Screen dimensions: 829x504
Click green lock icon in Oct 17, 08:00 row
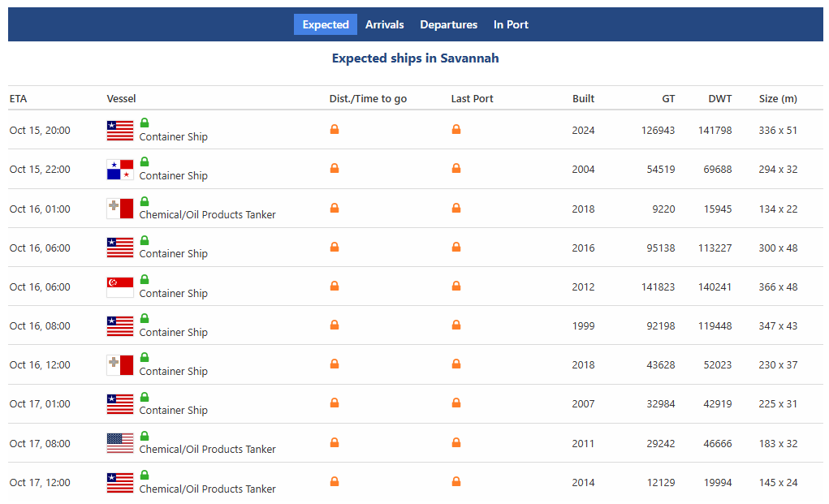[145, 436]
